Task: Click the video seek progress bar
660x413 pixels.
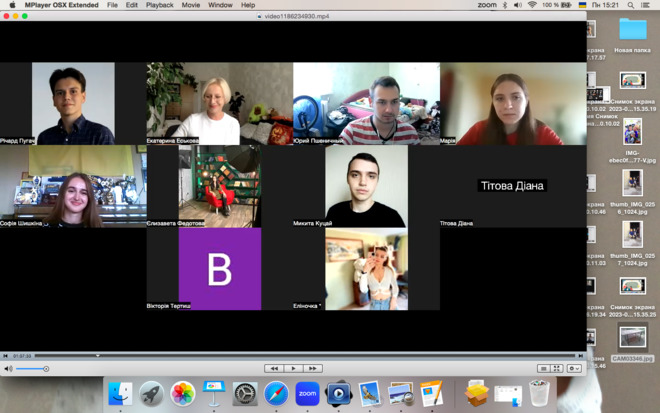Action: [x=290, y=355]
